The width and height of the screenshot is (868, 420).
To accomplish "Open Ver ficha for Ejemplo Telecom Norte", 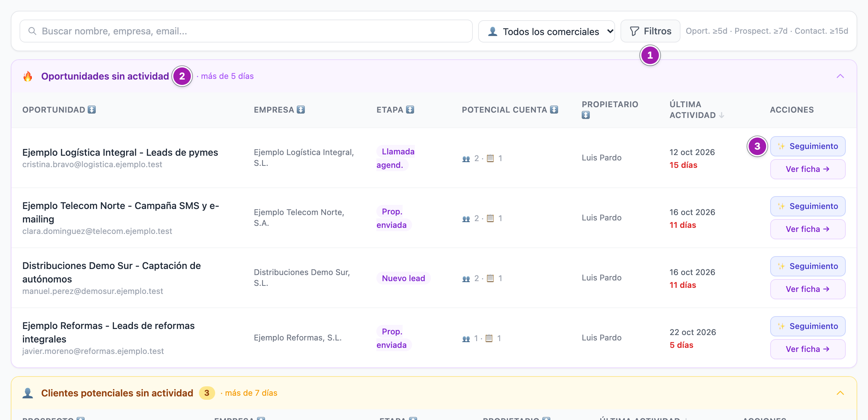I will [x=808, y=229].
